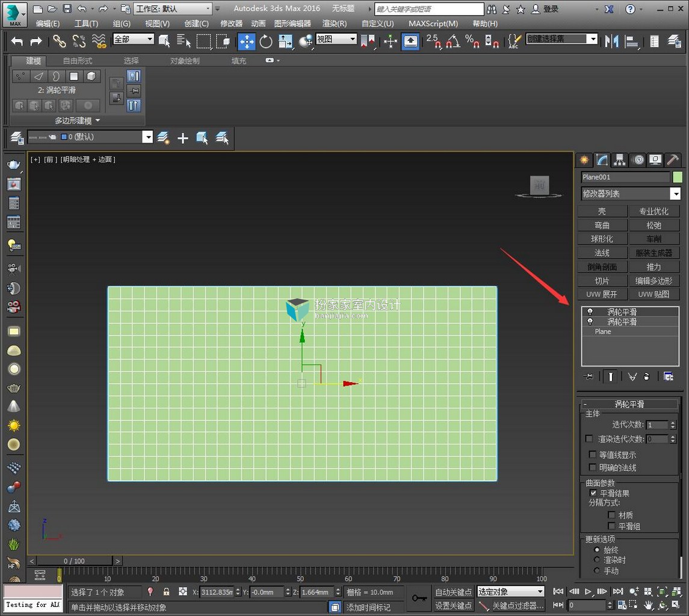Viewport: 689px width, 616px height.
Task: Select the Link objects tool
Action: coord(60,42)
